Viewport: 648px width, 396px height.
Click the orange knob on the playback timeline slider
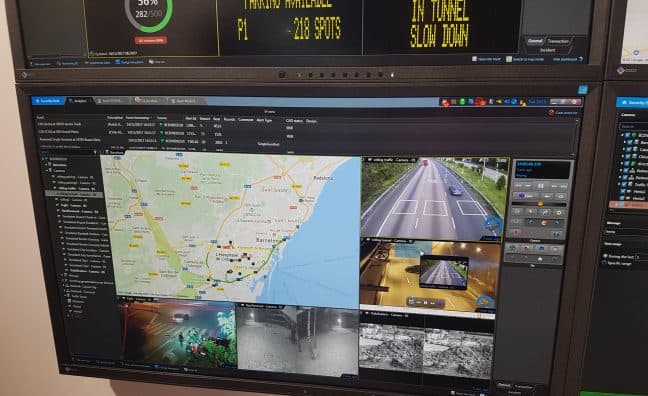coord(540,204)
